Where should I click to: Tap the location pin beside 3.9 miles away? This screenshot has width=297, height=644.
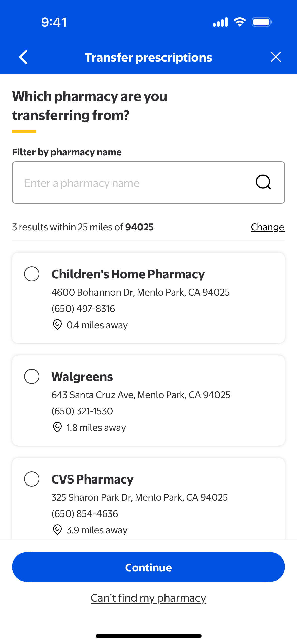[57, 530]
